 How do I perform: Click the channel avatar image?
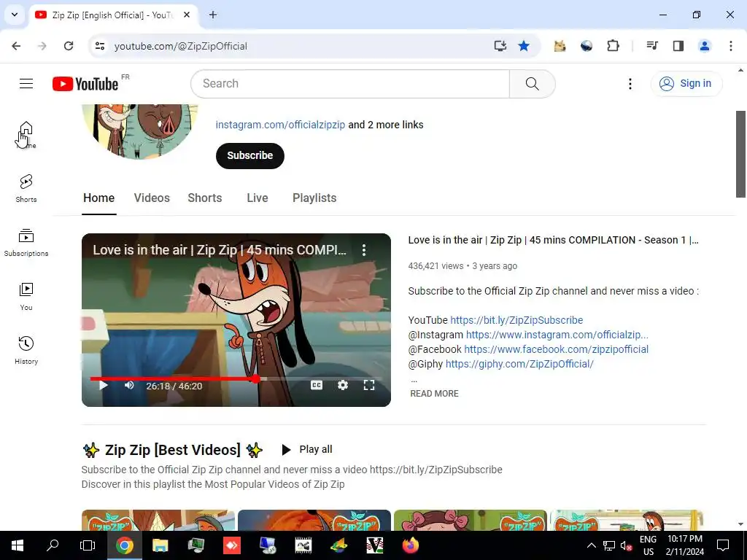coord(139,131)
